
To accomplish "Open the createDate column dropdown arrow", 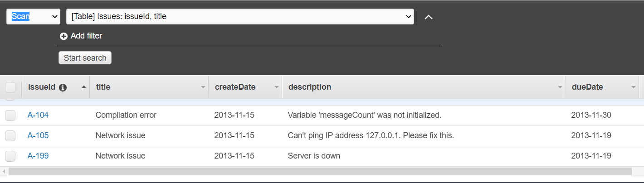I will click(276, 87).
